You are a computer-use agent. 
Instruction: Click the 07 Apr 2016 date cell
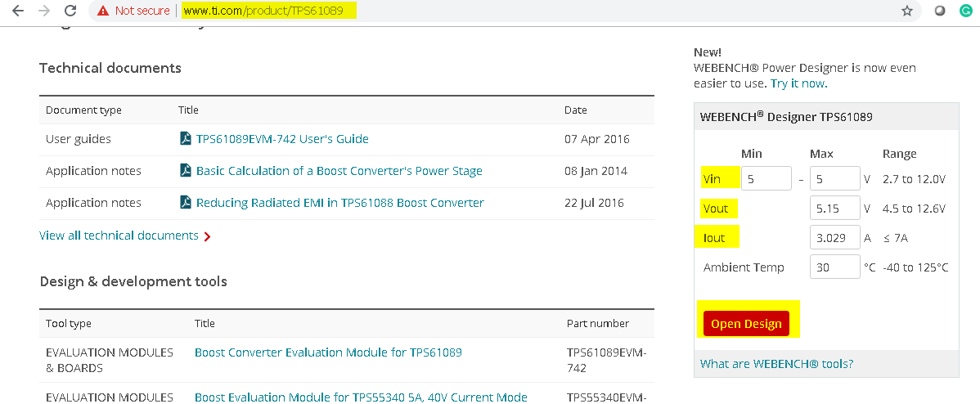[x=597, y=139]
